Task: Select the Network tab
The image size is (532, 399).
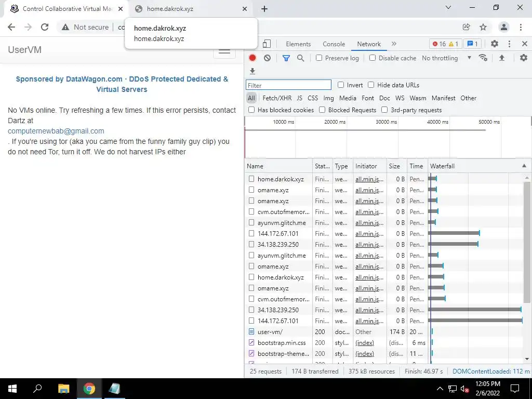Action: 369,44
